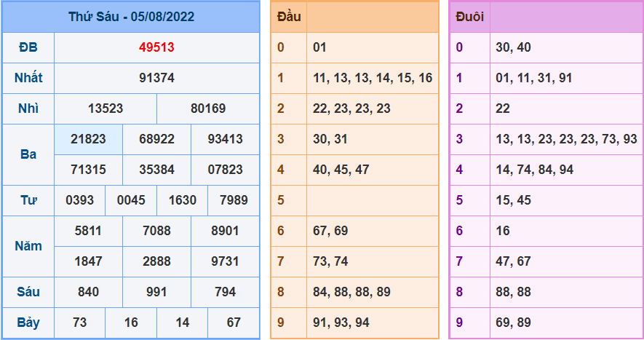Select Tư prize number 7989
The height and width of the screenshot is (340, 644).
(x=234, y=200)
